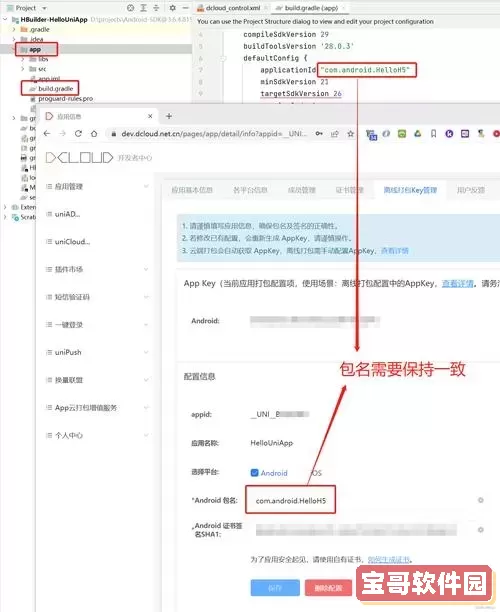
Task: Open the certificate generation link
Action: tap(389, 560)
